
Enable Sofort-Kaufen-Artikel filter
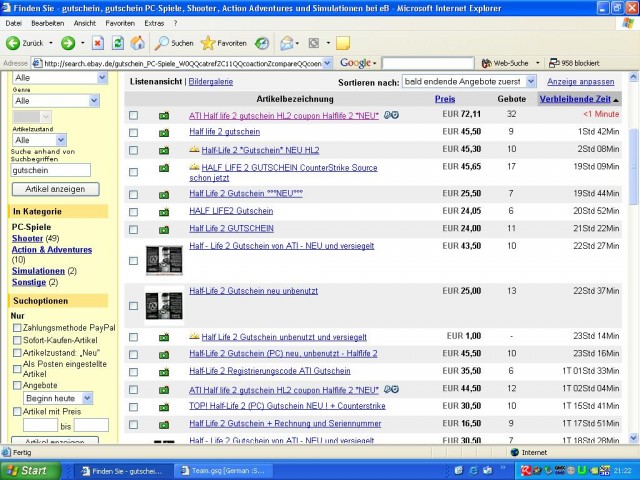coord(17,340)
